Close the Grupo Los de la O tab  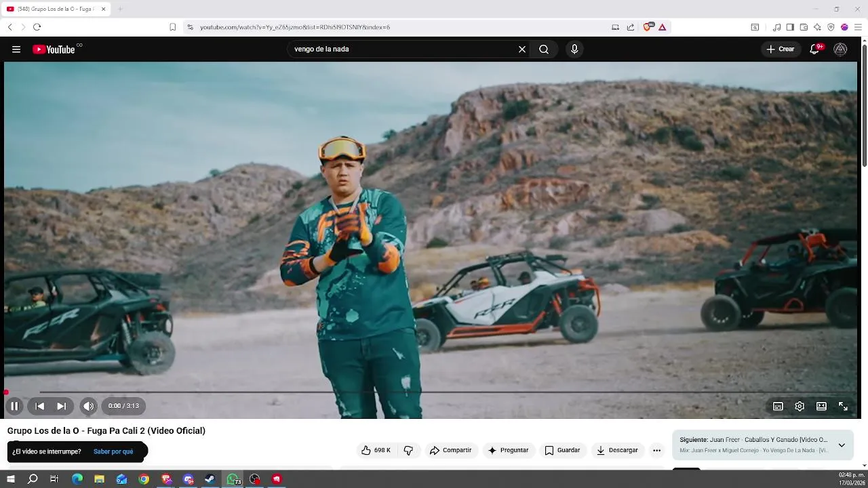click(104, 9)
